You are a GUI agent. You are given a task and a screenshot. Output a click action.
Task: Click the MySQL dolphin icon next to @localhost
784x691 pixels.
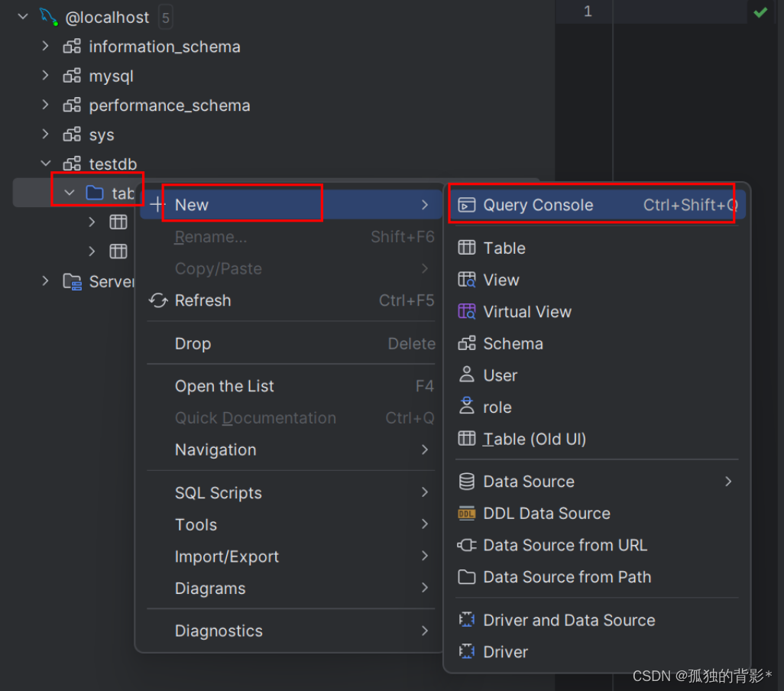click(x=47, y=16)
